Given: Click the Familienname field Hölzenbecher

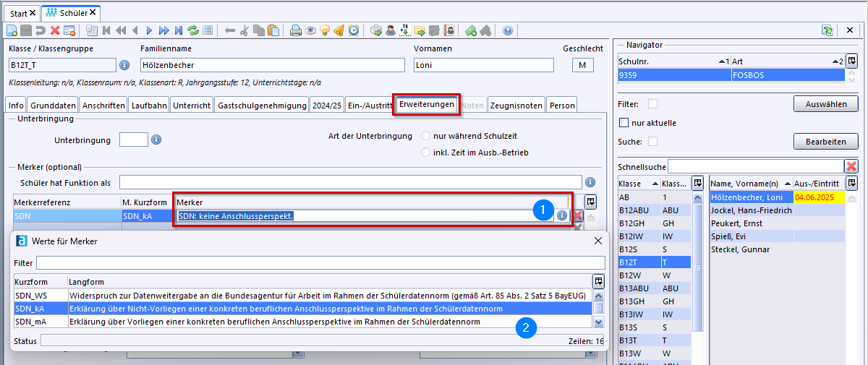Looking at the screenshot, I should click(273, 65).
